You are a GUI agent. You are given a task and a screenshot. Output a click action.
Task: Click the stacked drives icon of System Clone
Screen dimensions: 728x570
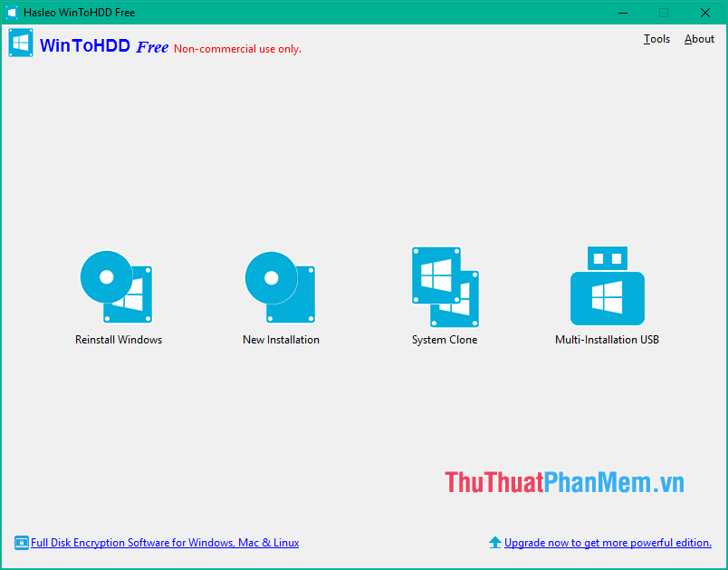tap(444, 285)
